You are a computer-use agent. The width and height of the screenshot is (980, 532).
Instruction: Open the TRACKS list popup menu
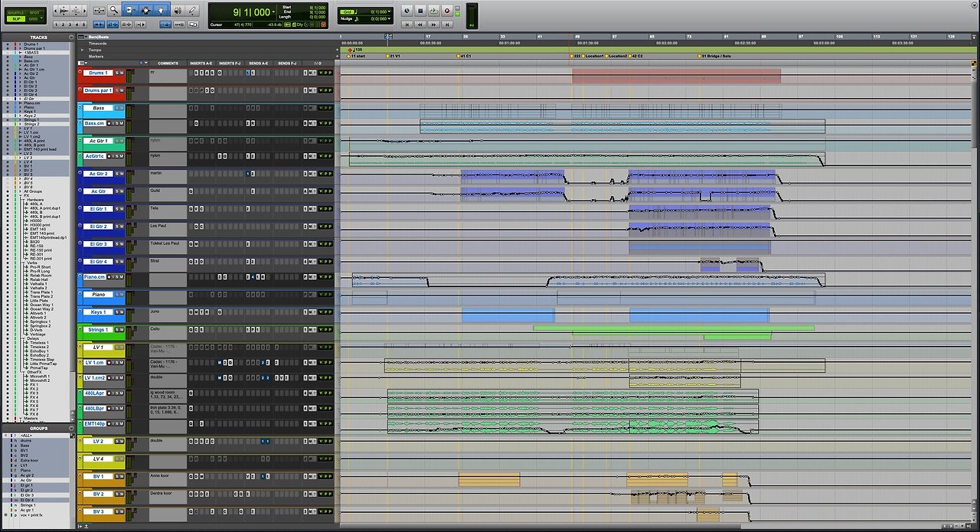click(71, 37)
